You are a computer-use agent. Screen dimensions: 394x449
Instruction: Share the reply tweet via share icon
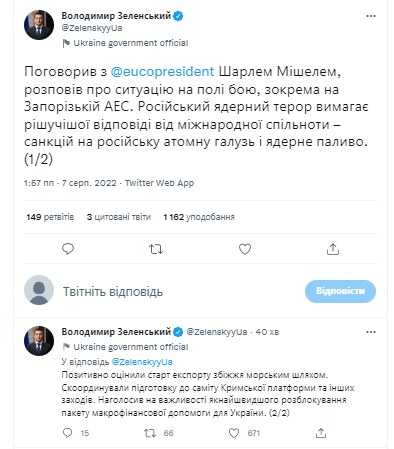pyautogui.click(x=321, y=433)
